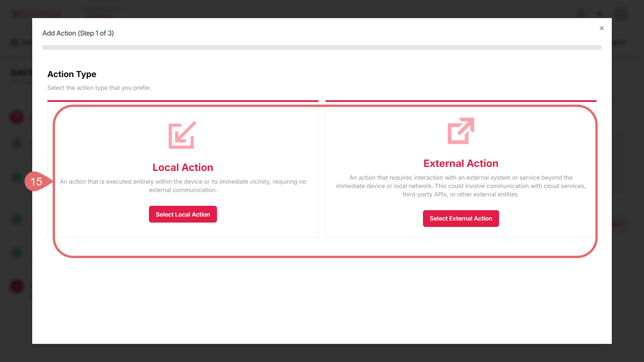
Task: Click the Action Type heading
Action: 72,74
